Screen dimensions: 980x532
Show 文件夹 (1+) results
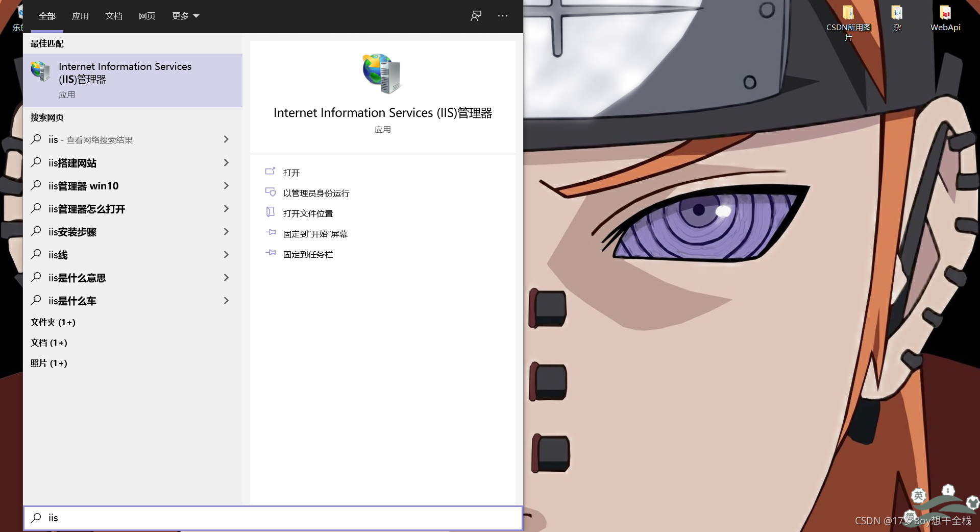(x=53, y=322)
